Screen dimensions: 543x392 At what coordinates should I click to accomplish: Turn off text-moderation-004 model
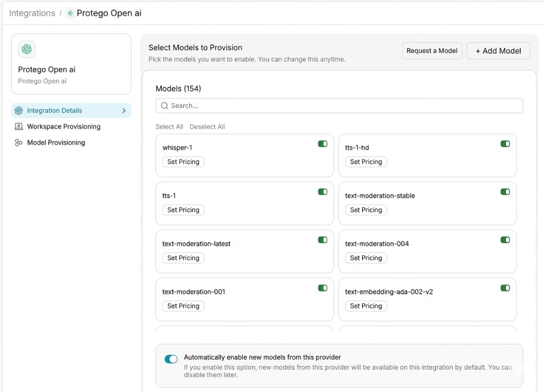point(505,240)
